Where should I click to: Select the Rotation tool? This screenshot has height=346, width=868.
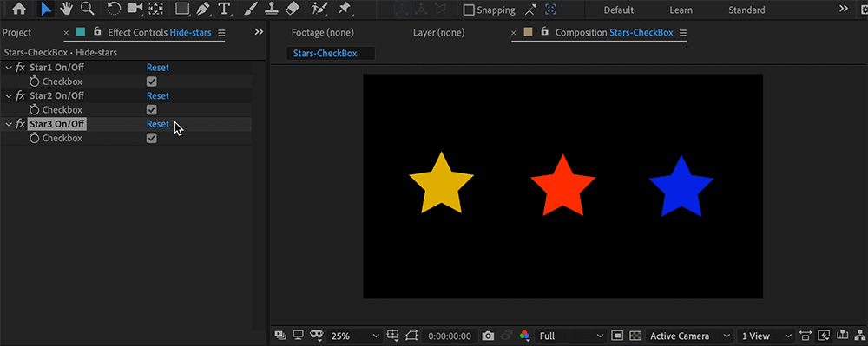coord(114,9)
